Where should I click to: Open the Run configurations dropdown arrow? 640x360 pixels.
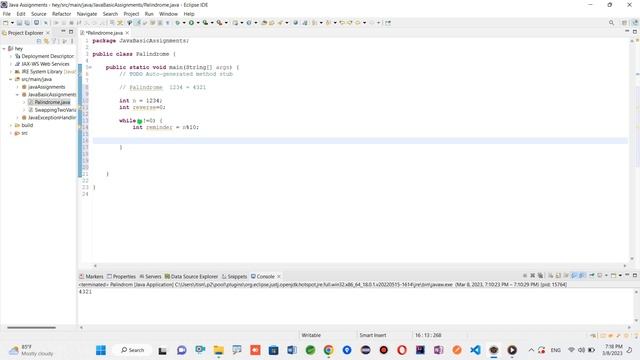pyautogui.click(x=198, y=23)
